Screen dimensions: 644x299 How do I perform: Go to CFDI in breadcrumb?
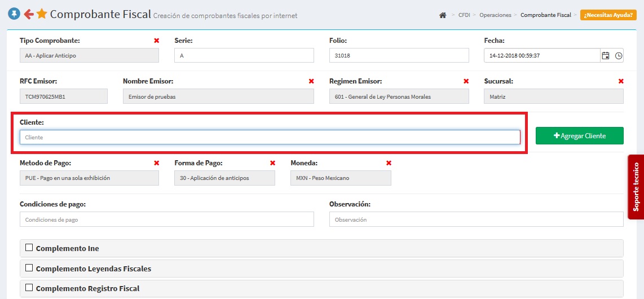pyautogui.click(x=465, y=15)
